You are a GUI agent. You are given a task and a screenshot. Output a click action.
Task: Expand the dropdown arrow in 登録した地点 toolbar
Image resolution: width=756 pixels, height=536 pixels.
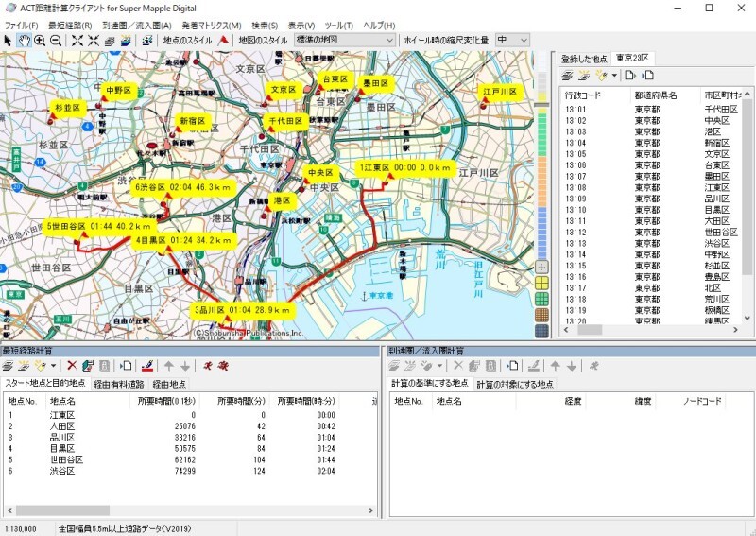[x=613, y=75]
